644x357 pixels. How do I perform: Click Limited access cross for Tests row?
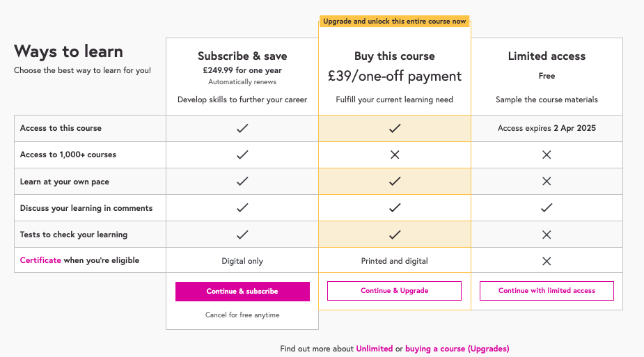pyautogui.click(x=547, y=235)
